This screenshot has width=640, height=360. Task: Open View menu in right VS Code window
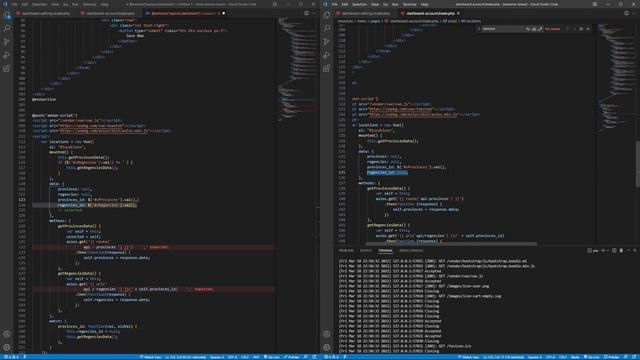pos(375,4)
